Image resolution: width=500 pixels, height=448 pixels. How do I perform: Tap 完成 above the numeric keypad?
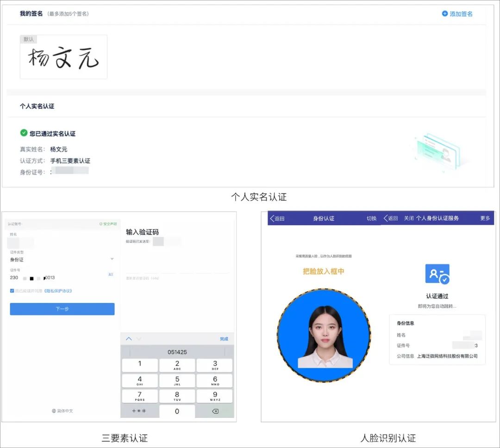pyautogui.click(x=224, y=339)
